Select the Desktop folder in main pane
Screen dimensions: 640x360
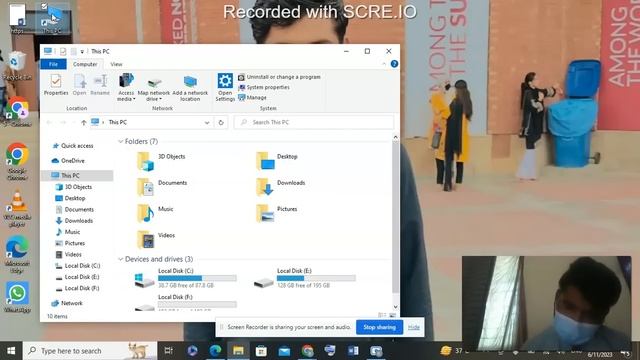278,161
